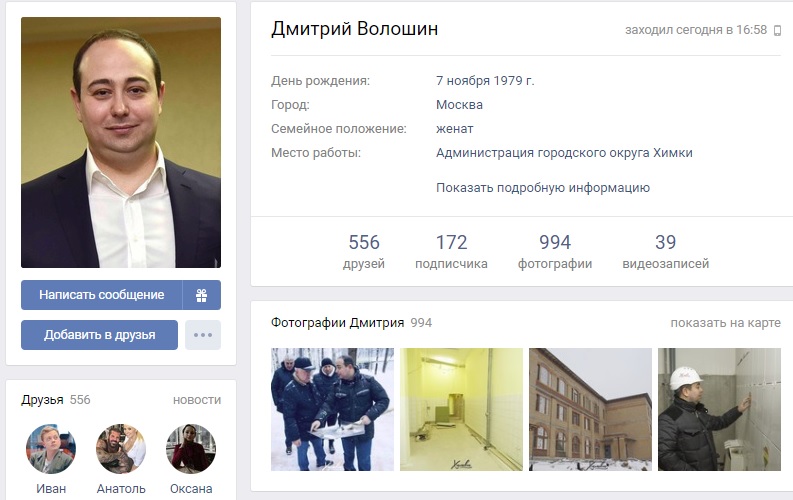Click the Добавить в друзья button
The image size is (793, 500).
(100, 335)
